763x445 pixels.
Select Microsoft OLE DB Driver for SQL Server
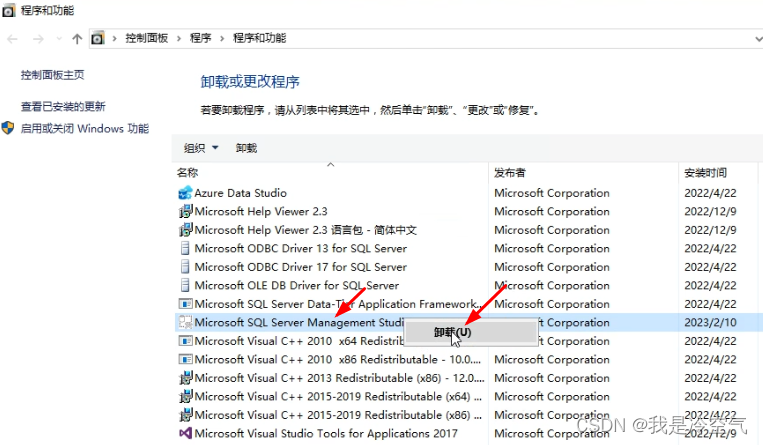tap(297, 285)
